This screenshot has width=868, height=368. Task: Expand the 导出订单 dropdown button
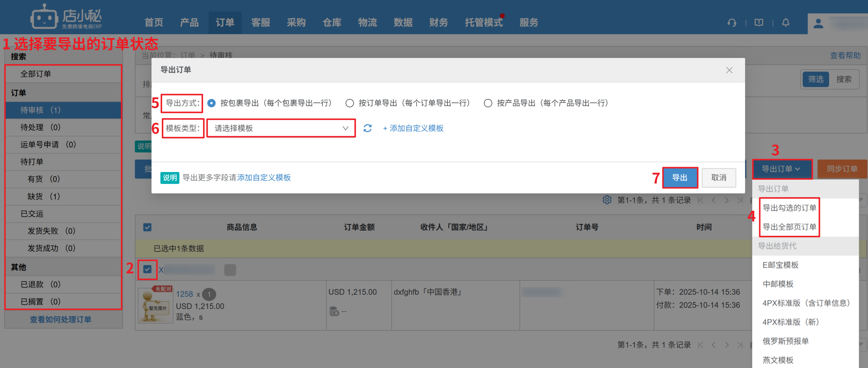point(781,169)
